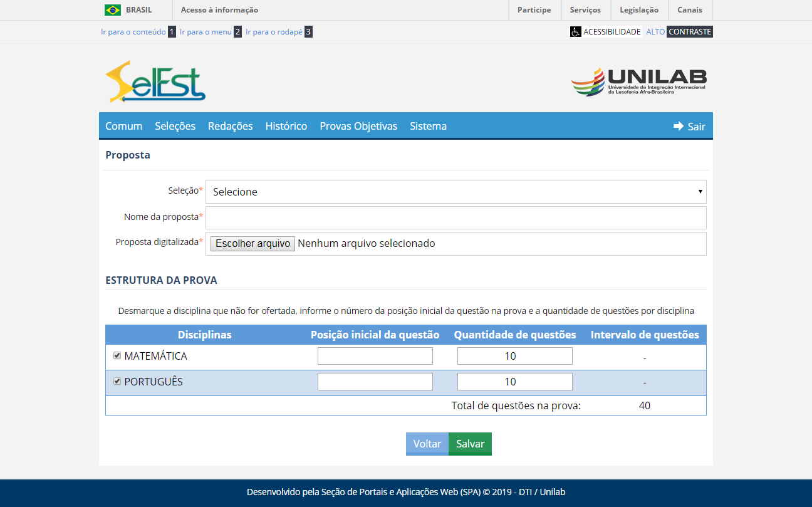Follow the Ir para o conteúdo link

pyautogui.click(x=133, y=31)
